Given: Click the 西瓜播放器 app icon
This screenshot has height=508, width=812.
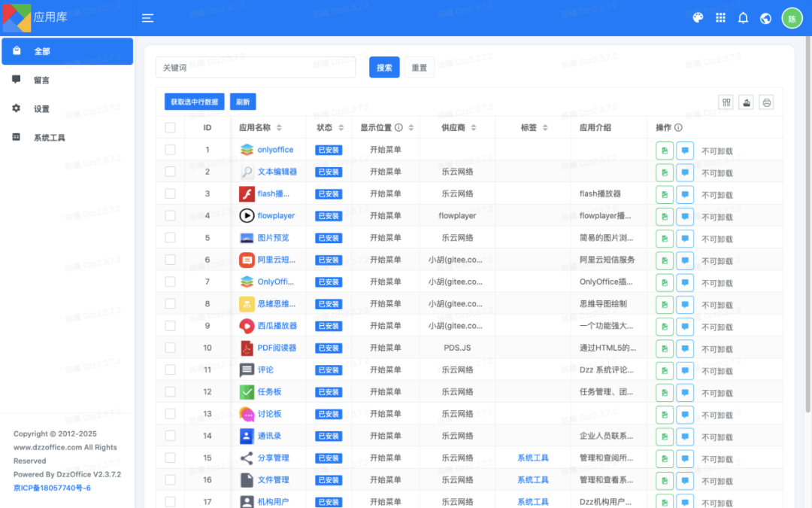Looking at the screenshot, I should pos(247,326).
